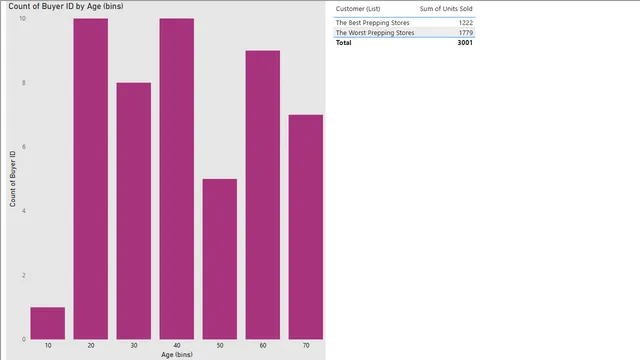The width and height of the screenshot is (640, 360).
Task: Select the bar for age bin 60
Action: click(262, 195)
